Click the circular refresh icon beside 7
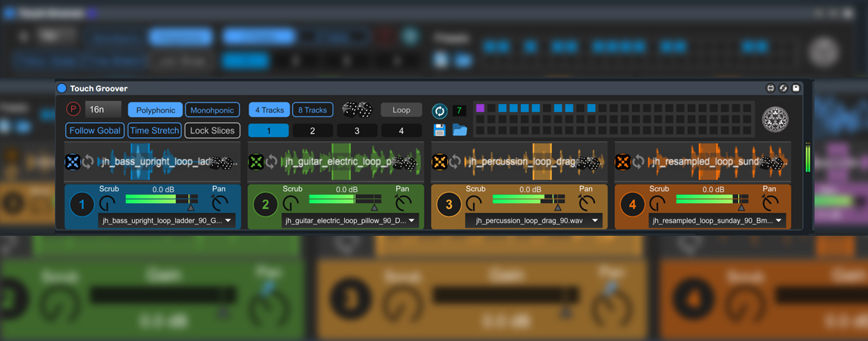The image size is (868, 341). (x=439, y=110)
